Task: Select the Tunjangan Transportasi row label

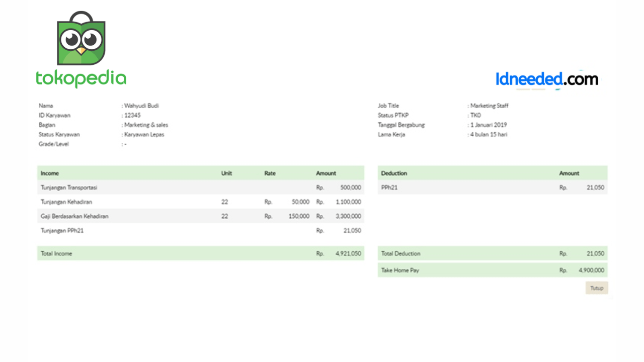Action: [69, 188]
